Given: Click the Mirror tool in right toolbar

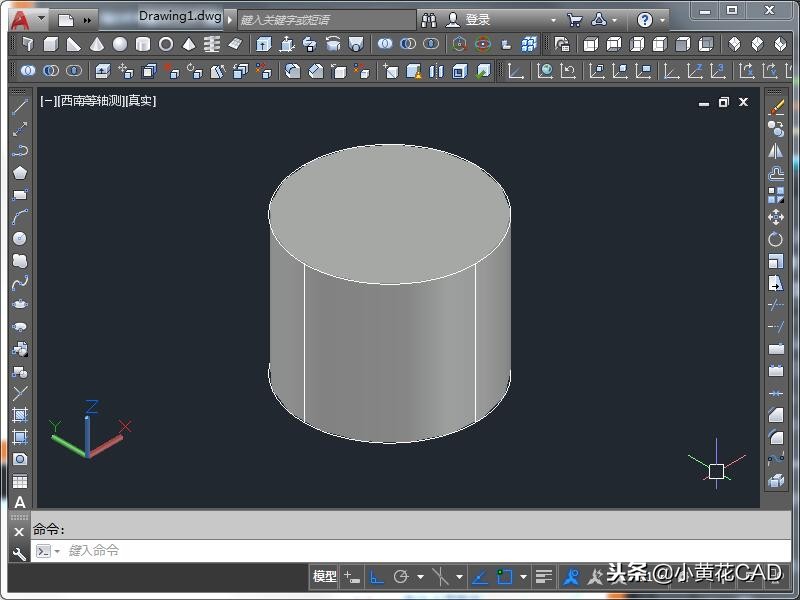Looking at the screenshot, I should point(775,151).
